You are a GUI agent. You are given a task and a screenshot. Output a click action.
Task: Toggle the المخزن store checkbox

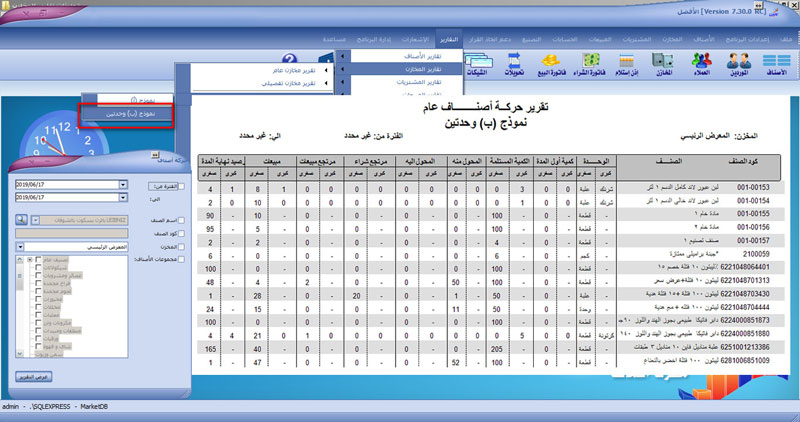tap(181, 247)
